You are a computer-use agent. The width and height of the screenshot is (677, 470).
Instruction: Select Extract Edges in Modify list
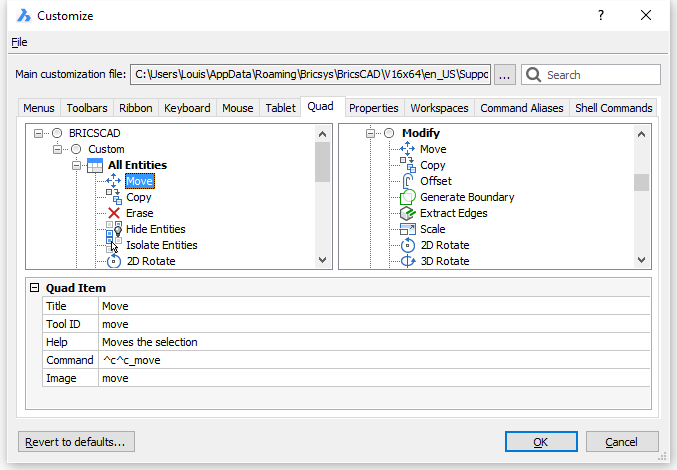pyautogui.click(x=453, y=213)
